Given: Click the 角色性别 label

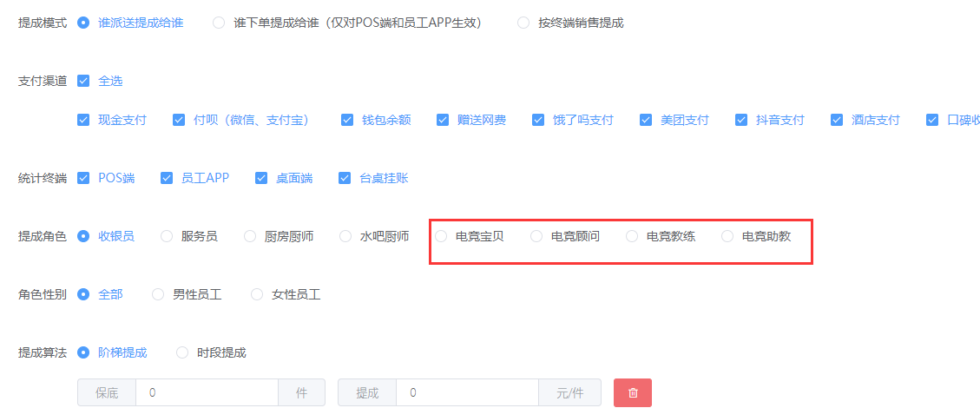Looking at the screenshot, I should pyautogui.click(x=43, y=294).
